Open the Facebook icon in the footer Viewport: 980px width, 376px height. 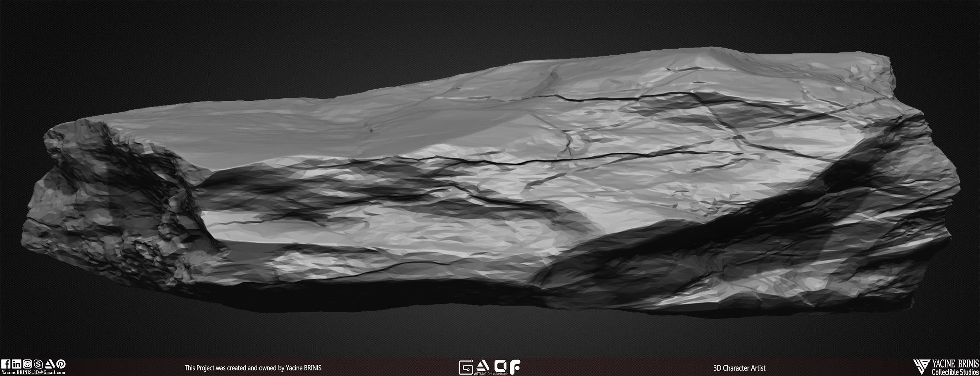pos(6,364)
